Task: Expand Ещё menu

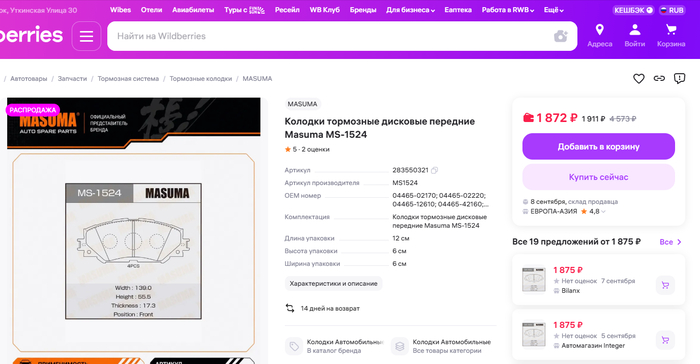Action: (x=554, y=10)
